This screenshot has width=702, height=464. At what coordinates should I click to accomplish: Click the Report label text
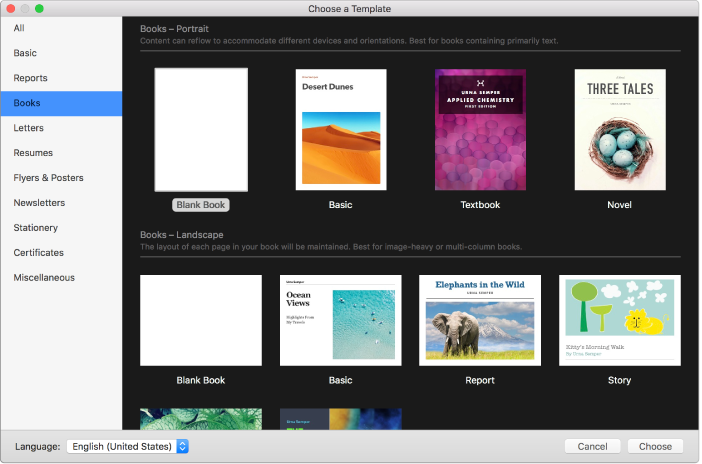point(480,380)
